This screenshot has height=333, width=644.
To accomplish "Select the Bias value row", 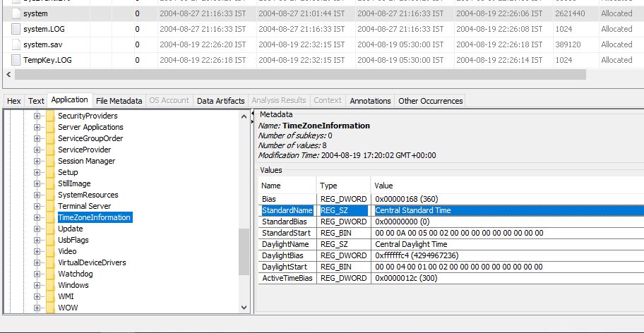I will 451,199.
